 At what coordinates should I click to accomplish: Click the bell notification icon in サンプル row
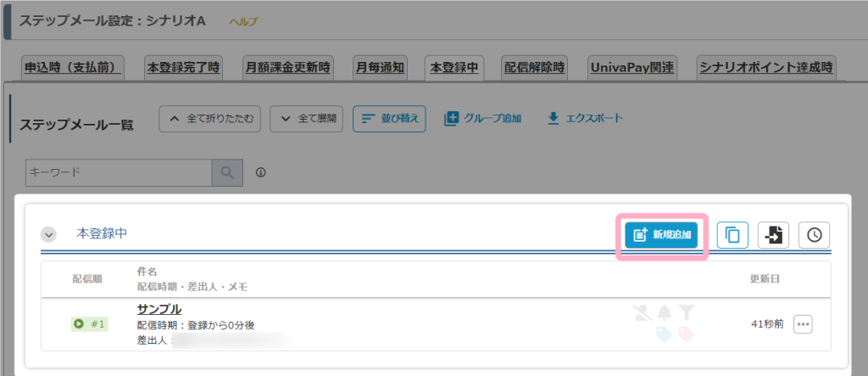point(664,313)
